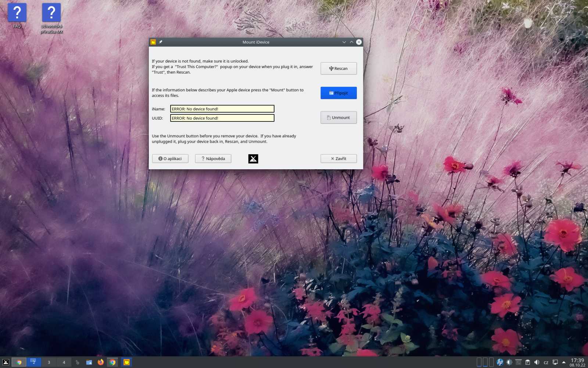Open the file manager from the taskbar

(89, 362)
